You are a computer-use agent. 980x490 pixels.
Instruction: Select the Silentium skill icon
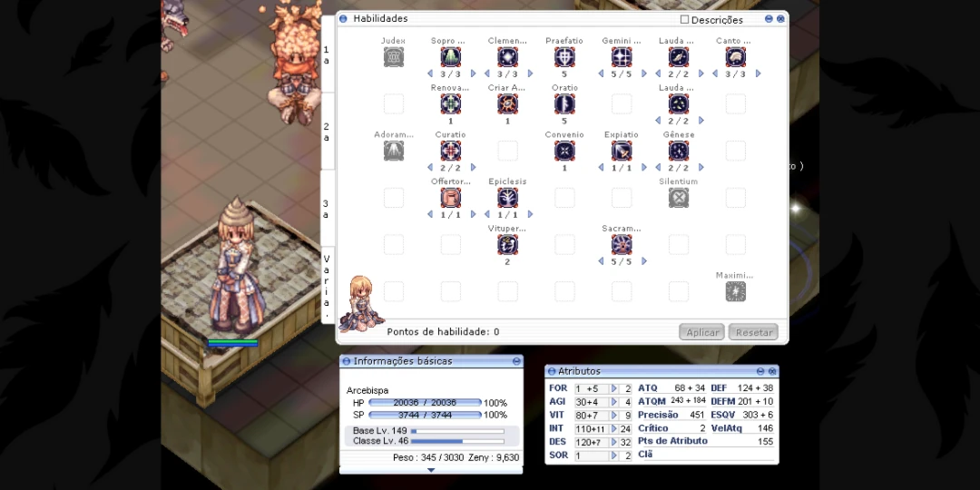coord(679,198)
